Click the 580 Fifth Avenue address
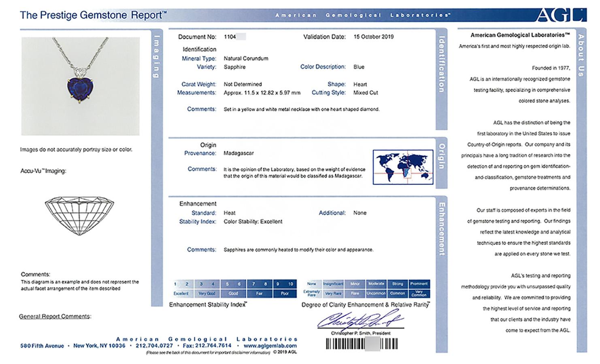The width and height of the screenshot is (600, 364). pos(42,346)
